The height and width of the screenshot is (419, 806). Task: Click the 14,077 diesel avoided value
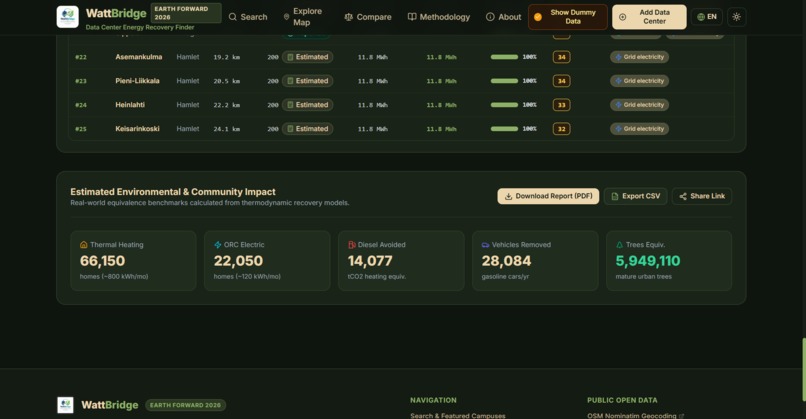370,261
